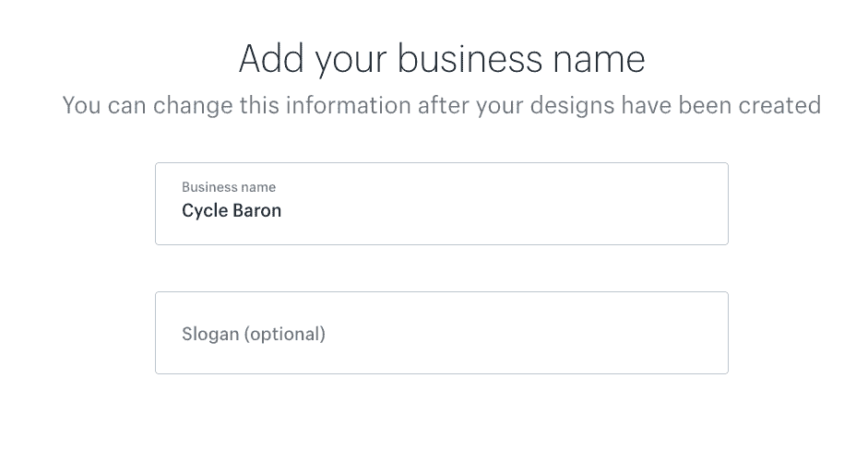Click the word 'Slogan' in the second field
The height and width of the screenshot is (449, 868).
(x=210, y=334)
